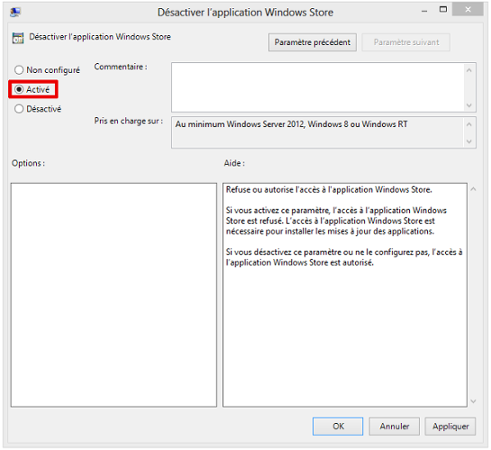Click the Paramètre précédent button

pyautogui.click(x=312, y=42)
